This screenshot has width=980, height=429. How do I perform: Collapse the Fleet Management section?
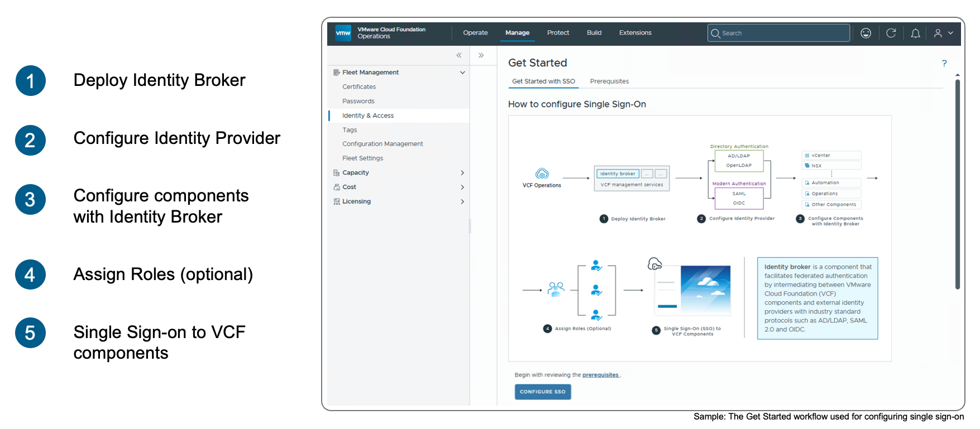(462, 73)
